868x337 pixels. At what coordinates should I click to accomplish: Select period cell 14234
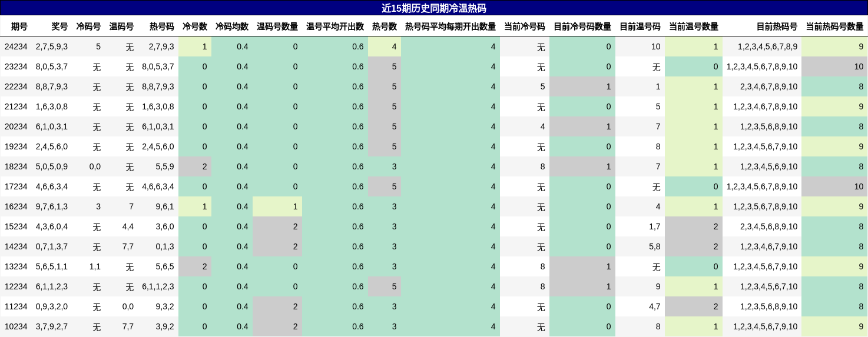coord(16,246)
